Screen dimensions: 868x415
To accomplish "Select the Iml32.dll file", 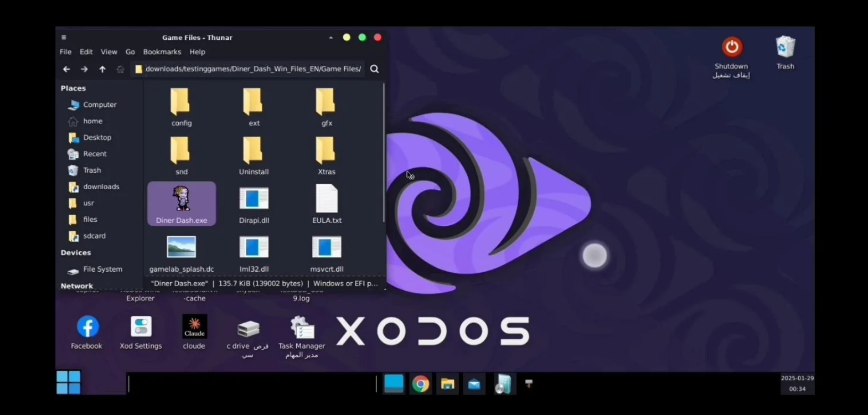I will click(x=254, y=253).
